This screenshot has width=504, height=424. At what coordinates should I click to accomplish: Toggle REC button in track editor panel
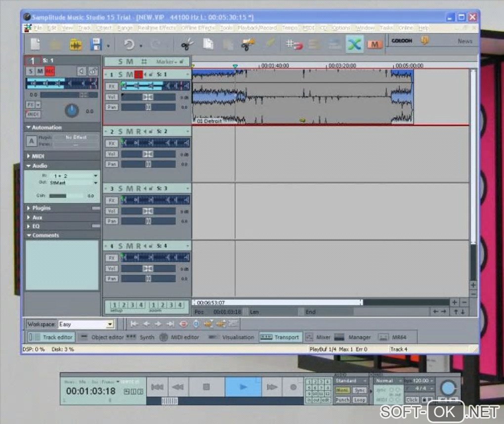pos(49,71)
